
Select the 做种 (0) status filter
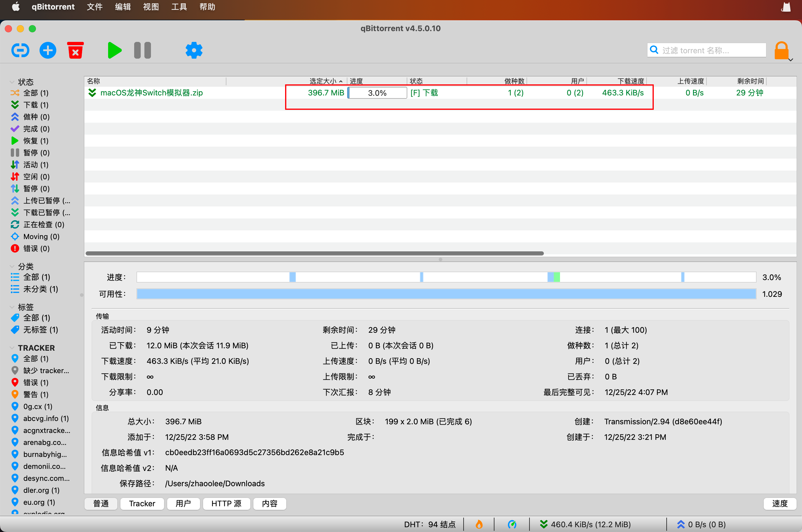click(36, 117)
